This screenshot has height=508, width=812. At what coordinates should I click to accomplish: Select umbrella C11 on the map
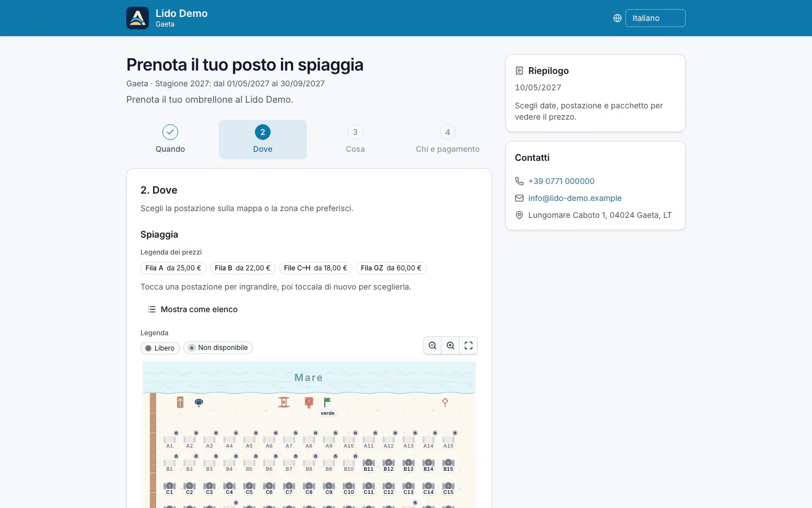[369, 488]
